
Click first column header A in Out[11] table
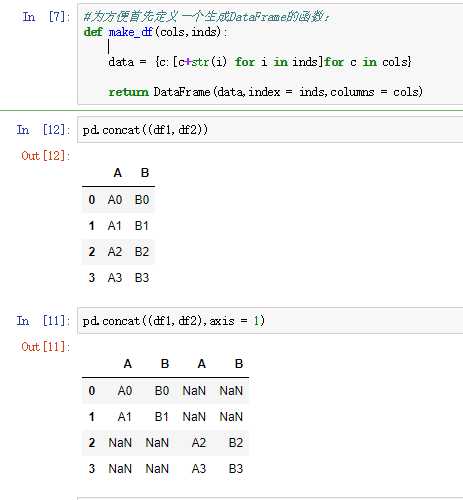click(128, 364)
